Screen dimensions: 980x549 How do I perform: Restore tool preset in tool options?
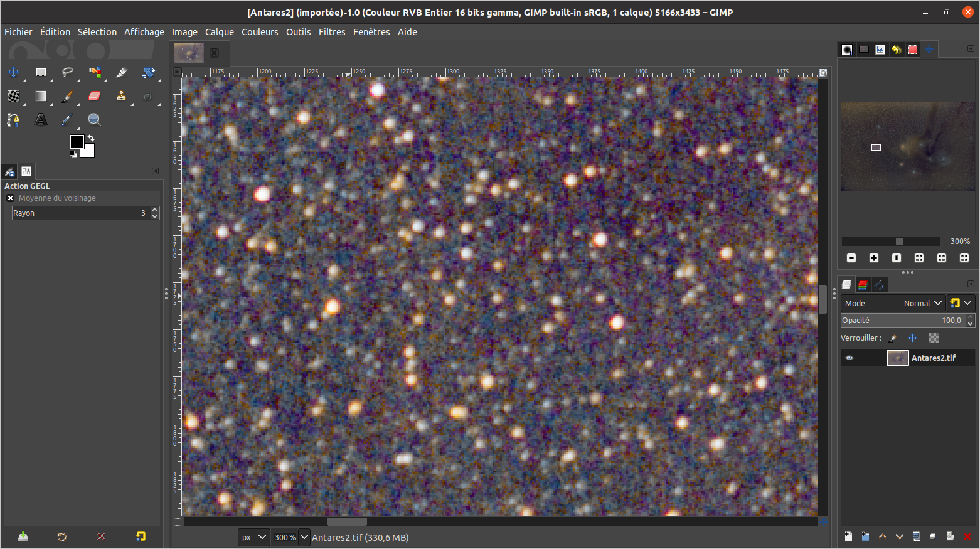62,536
